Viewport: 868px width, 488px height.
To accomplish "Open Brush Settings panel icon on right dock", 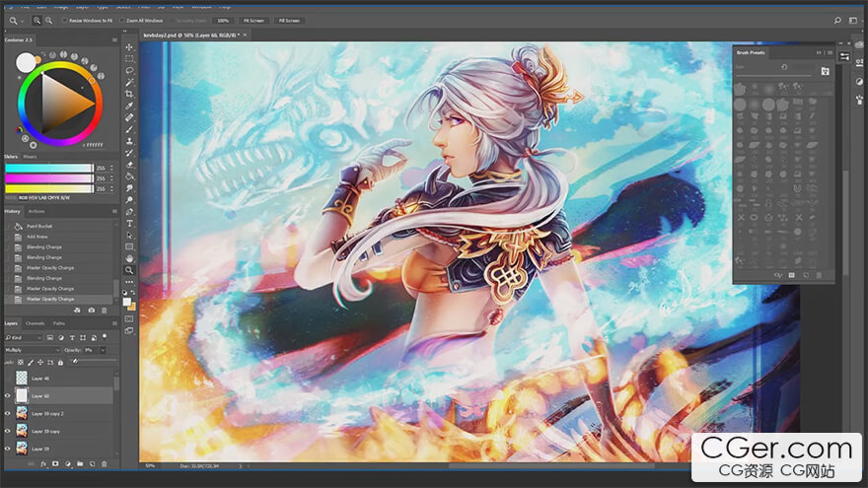I will point(859,101).
